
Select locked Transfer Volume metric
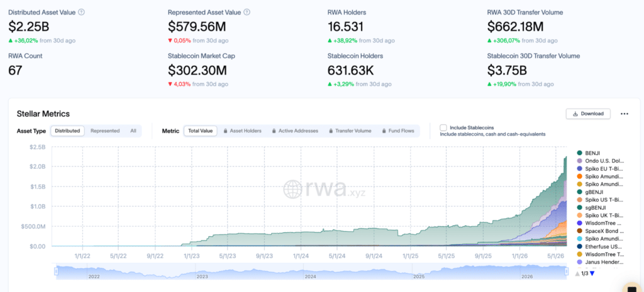coord(350,131)
